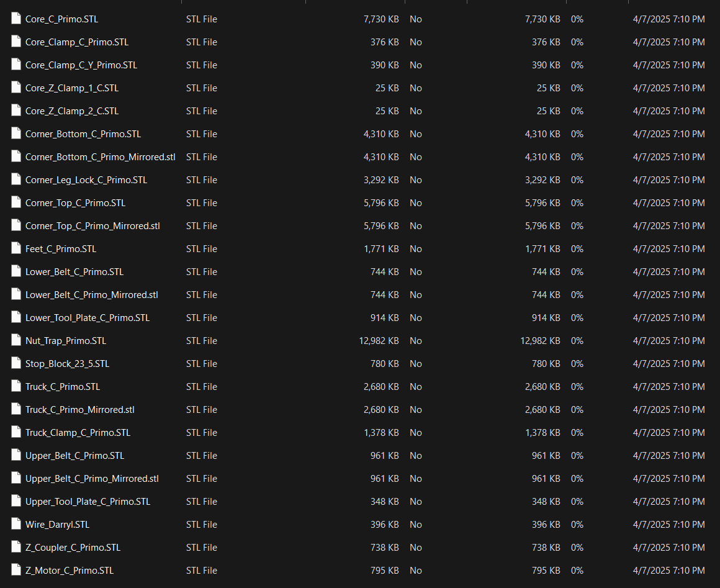Select the Corner_Bottom_C_Primo_Mirrored.stl file icon
Viewport: 720px width, 588px height.
(x=16, y=156)
